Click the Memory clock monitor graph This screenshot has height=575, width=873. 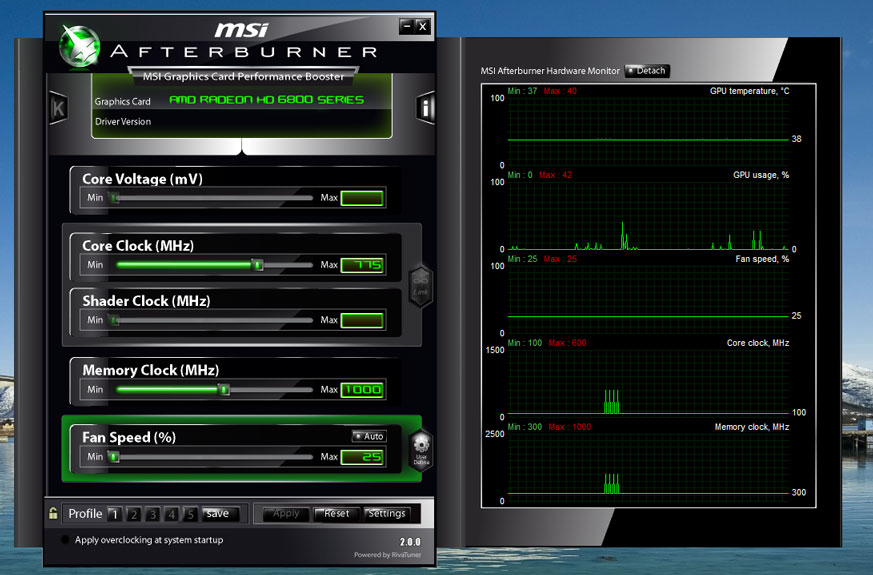(x=648, y=468)
